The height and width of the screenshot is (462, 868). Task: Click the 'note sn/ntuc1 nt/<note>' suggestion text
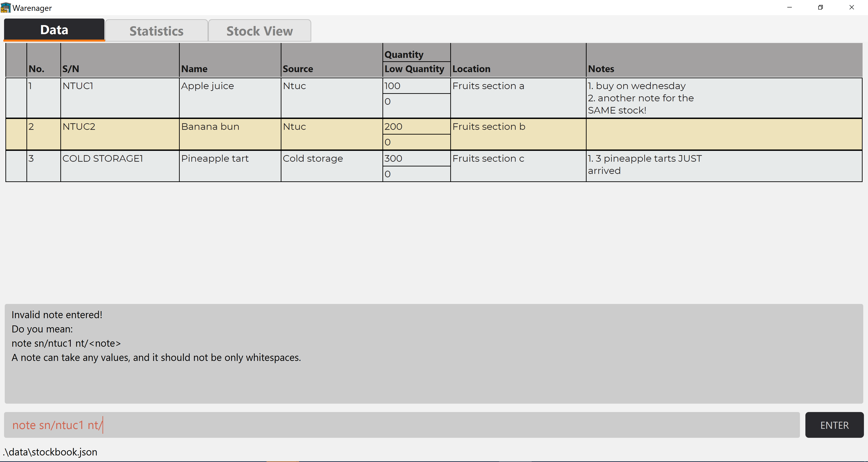[x=66, y=343]
